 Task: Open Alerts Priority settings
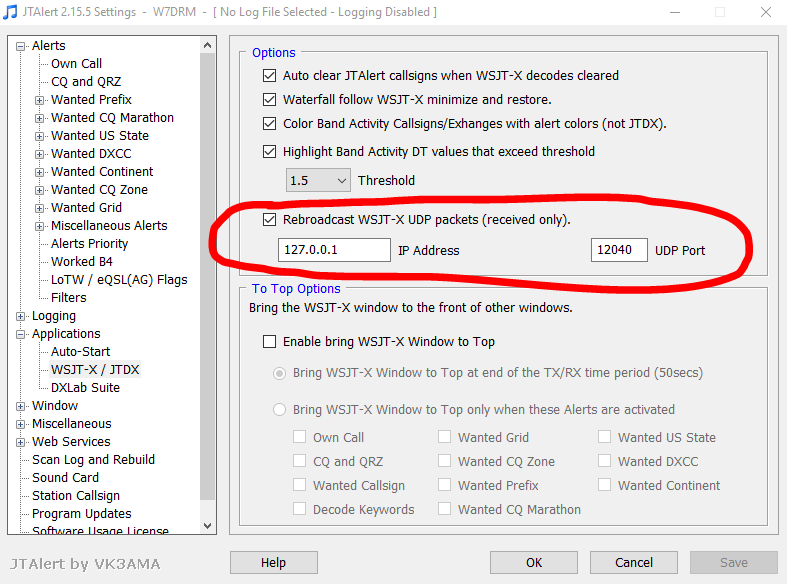(x=89, y=244)
